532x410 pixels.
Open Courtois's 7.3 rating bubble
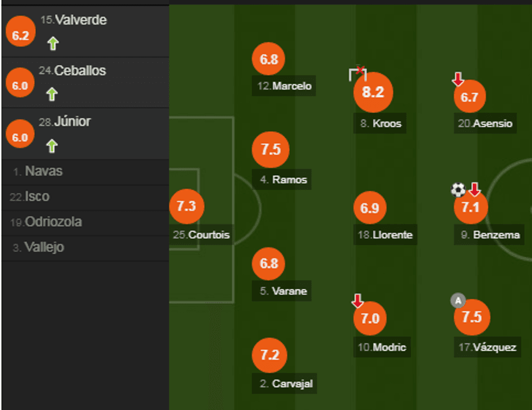click(x=186, y=206)
